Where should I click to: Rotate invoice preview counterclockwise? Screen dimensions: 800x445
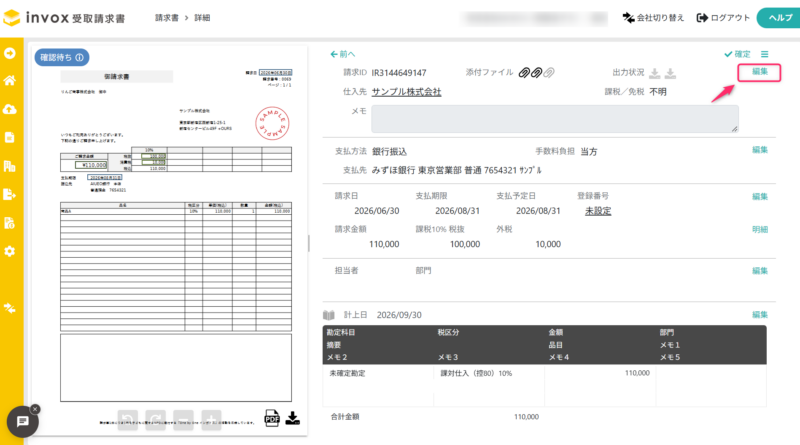coord(128,420)
